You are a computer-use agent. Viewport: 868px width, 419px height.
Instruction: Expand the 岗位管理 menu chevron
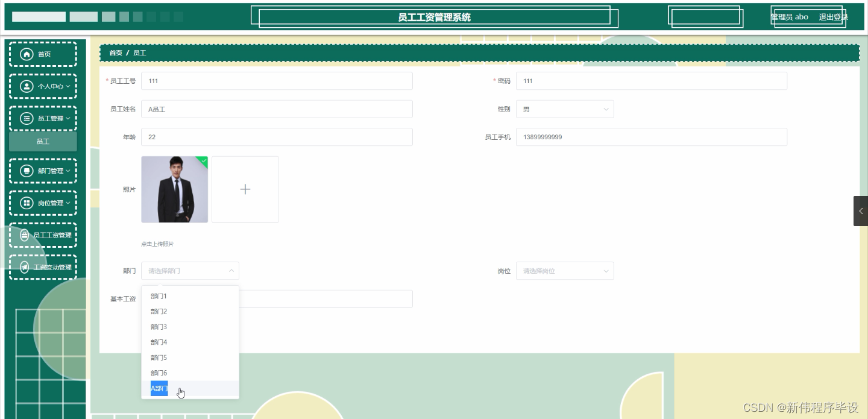[68, 203]
